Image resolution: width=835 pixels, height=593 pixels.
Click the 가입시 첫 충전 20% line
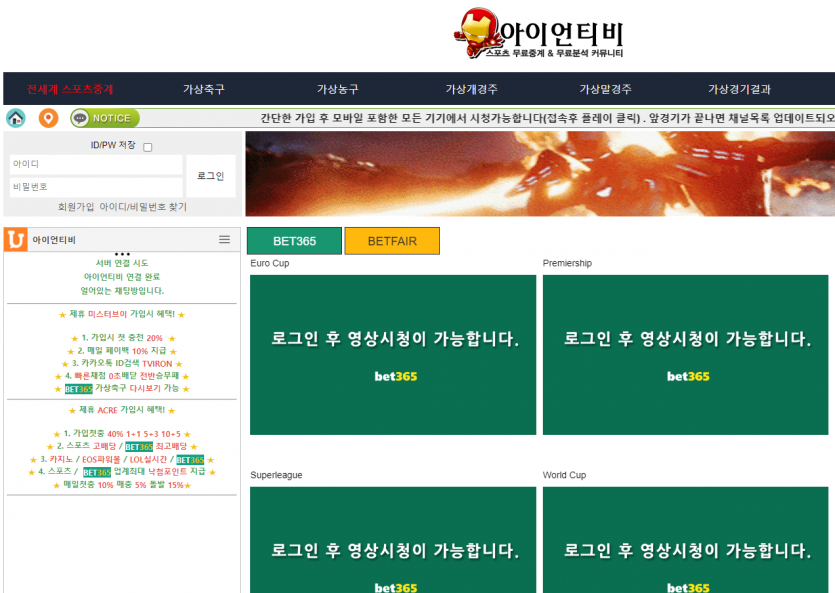point(123,338)
